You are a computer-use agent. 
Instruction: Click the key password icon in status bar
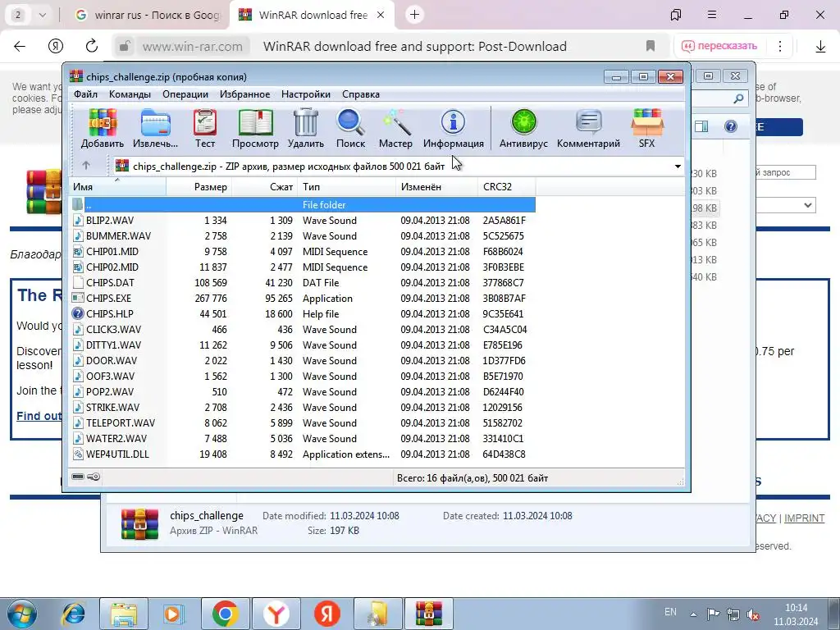click(x=94, y=477)
